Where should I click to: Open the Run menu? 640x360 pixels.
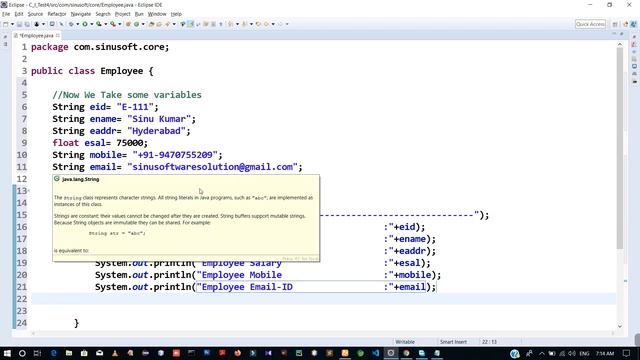pos(139,14)
